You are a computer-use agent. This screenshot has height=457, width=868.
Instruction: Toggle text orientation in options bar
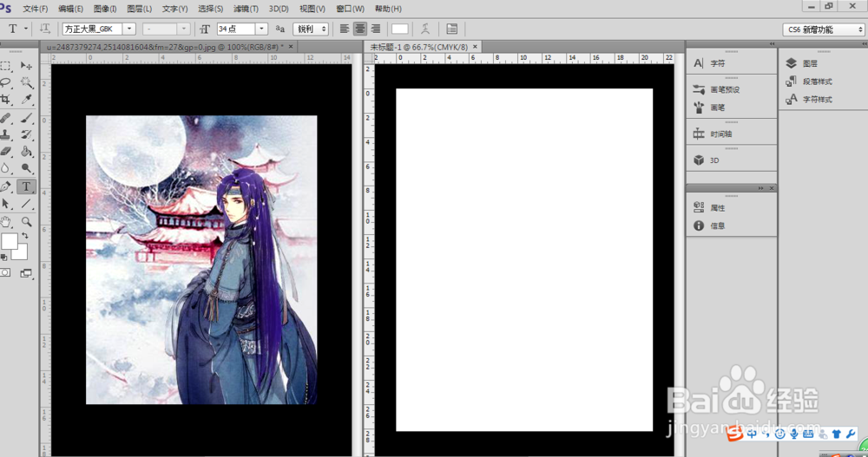click(x=45, y=29)
